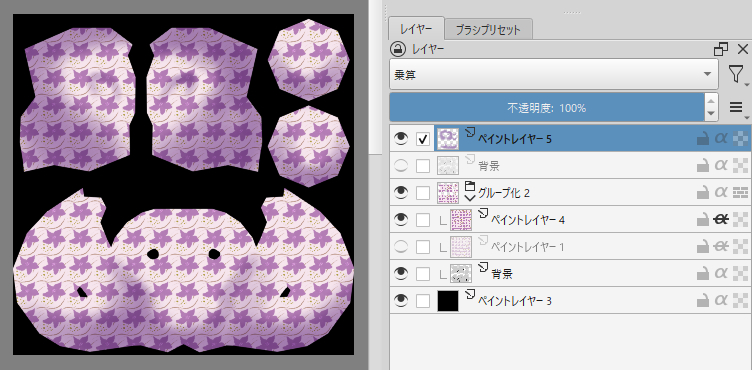Open the layer filter funnel icon
This screenshot has width=752, height=370.
click(x=735, y=74)
